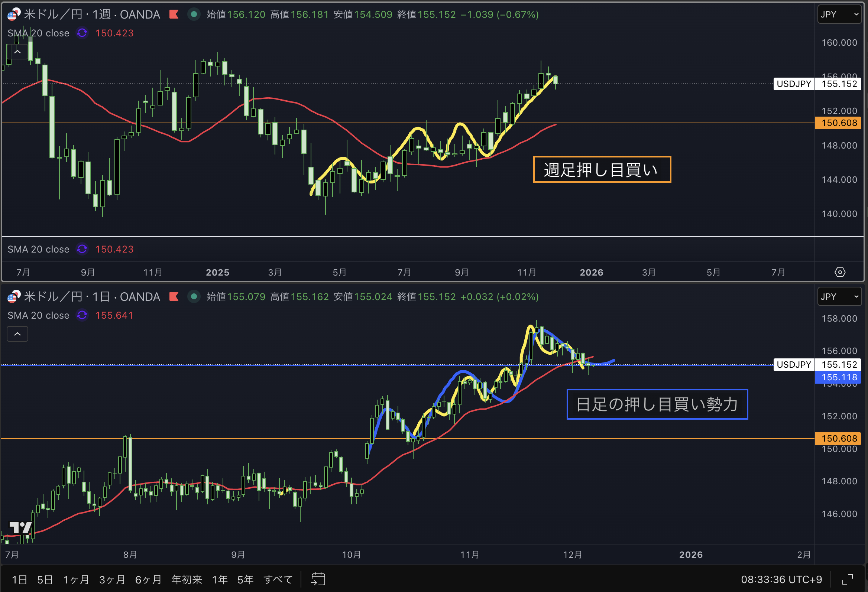
Task: Click SMA refresh icon in the daily legend
Action: pyautogui.click(x=82, y=315)
